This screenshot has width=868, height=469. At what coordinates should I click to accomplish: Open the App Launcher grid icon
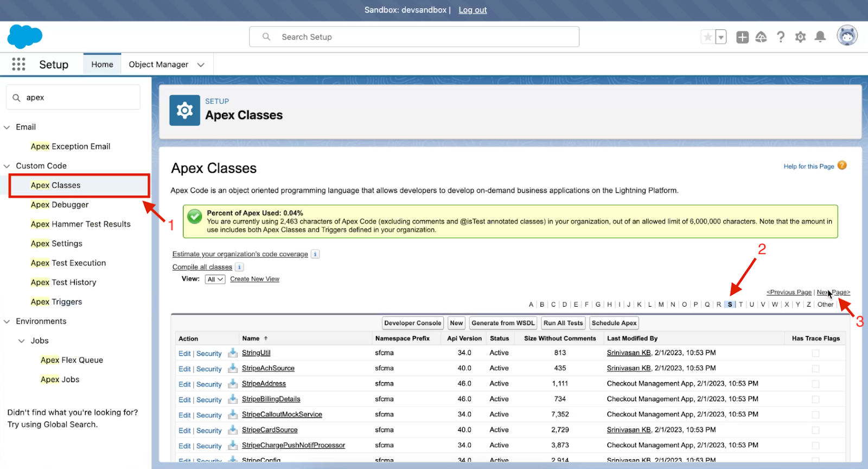coord(18,64)
